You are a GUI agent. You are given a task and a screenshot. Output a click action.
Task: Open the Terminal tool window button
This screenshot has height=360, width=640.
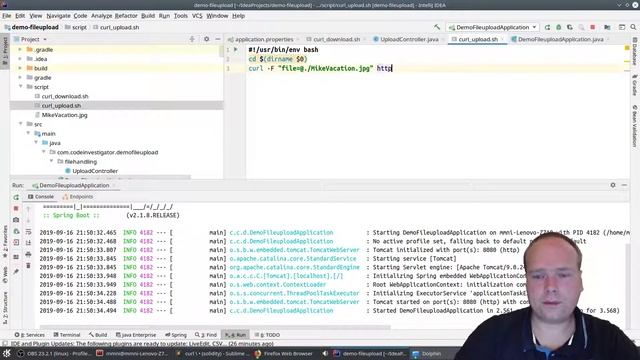[67, 335]
